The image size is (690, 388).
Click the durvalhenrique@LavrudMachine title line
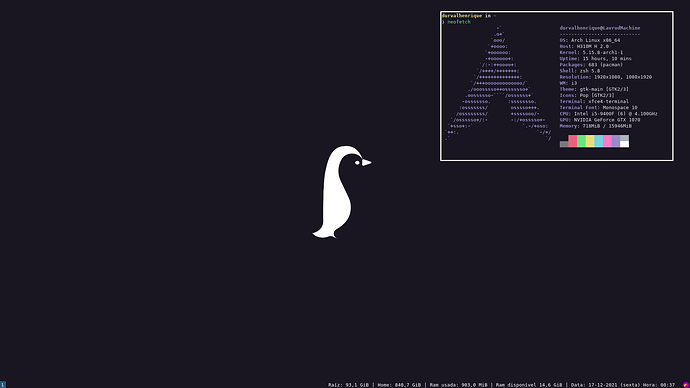[x=600, y=28]
